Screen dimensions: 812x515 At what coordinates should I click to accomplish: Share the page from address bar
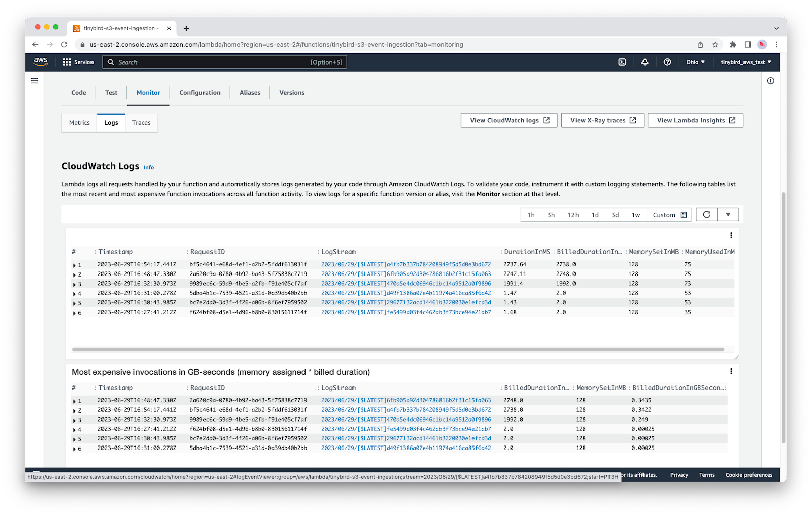[x=700, y=45]
